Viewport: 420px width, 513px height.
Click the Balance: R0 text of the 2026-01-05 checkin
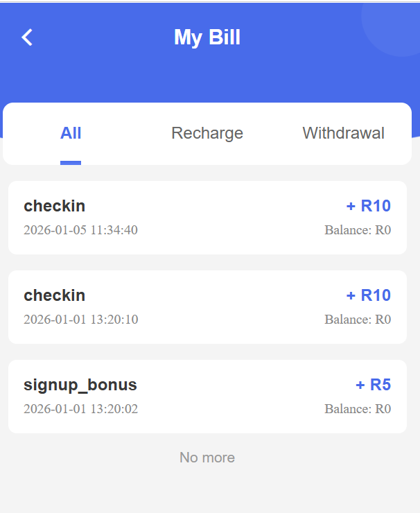(358, 230)
